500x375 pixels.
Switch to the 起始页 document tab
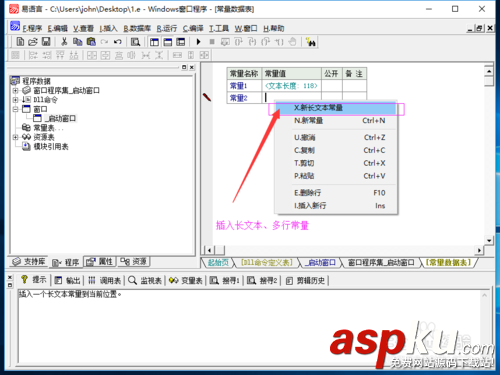(x=218, y=263)
